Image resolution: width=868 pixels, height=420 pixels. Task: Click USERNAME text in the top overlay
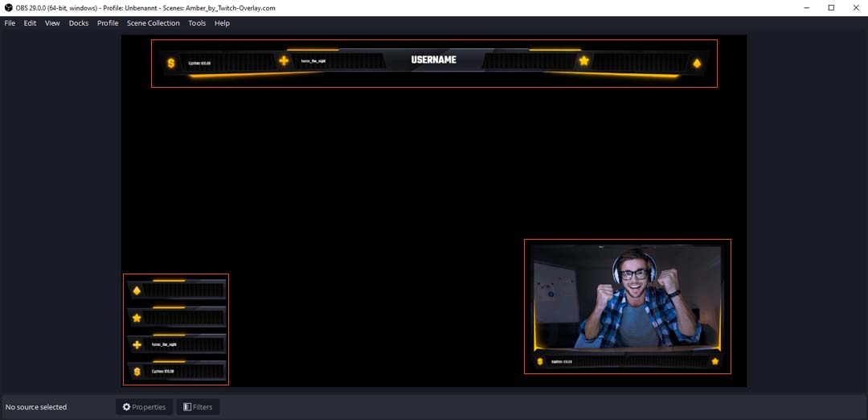[x=434, y=60]
